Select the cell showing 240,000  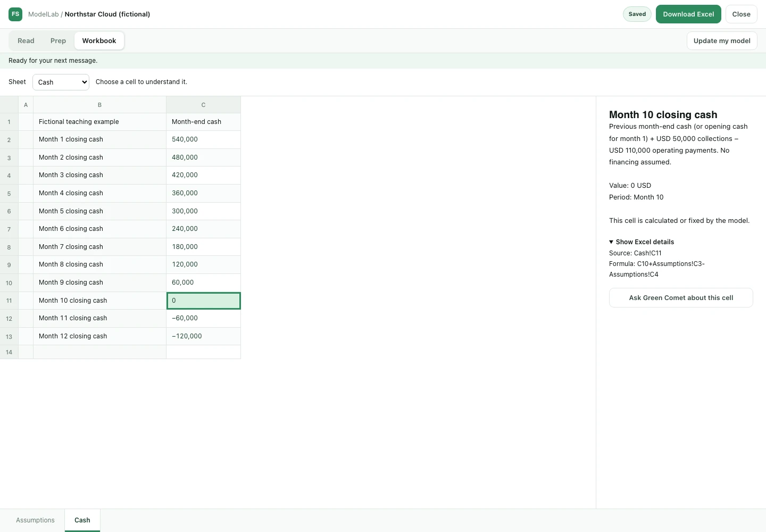(204, 229)
